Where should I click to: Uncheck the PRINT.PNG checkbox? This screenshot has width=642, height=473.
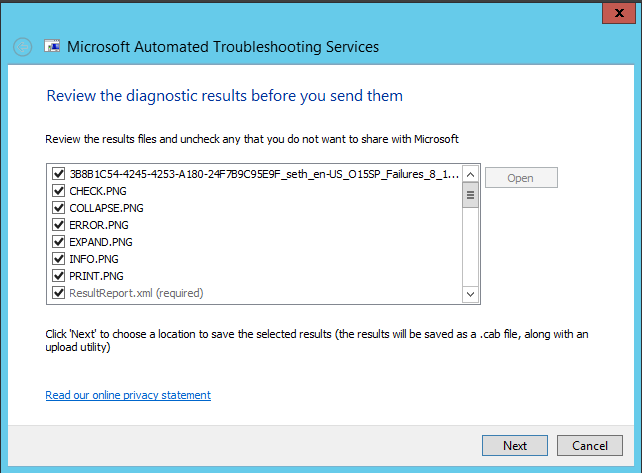click(59, 276)
